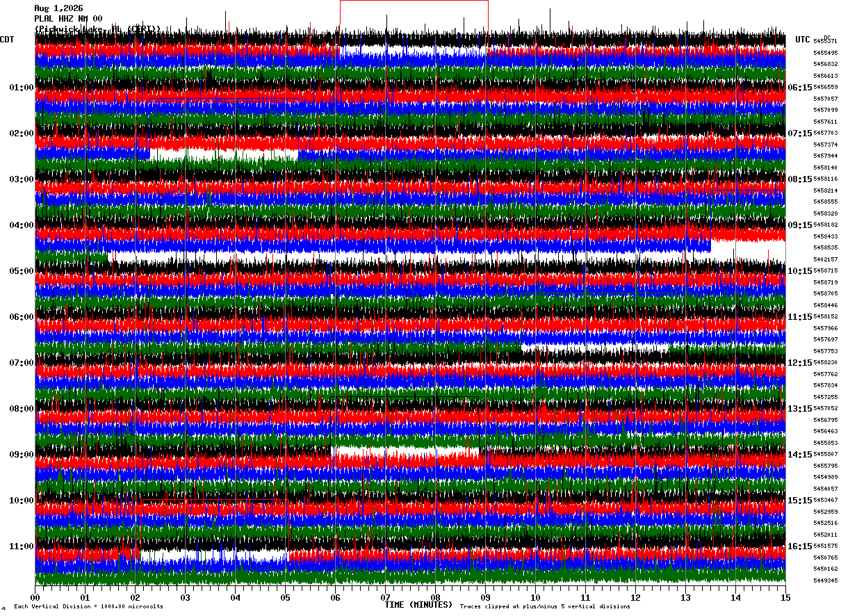
Task: Click the 06:15 UTC time label
Action: coord(799,88)
